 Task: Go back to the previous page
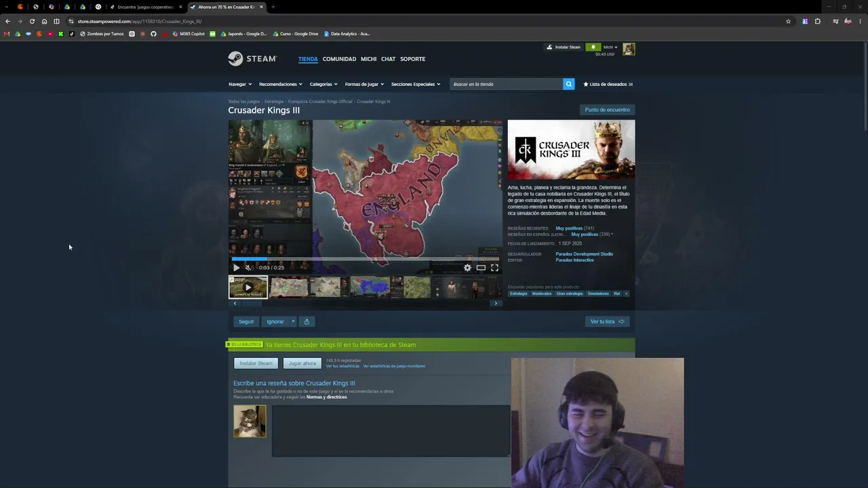point(7,21)
